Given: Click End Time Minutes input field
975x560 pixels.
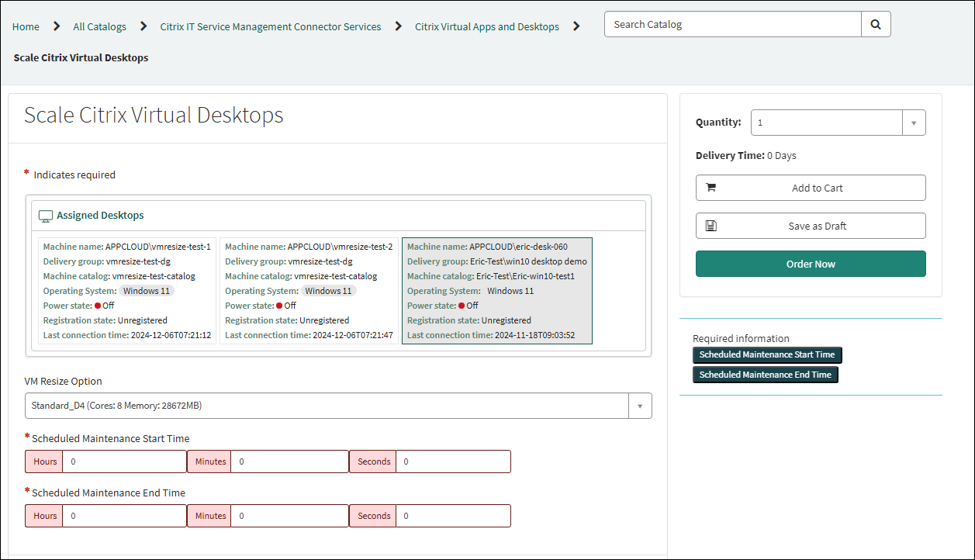Looking at the screenshot, I should tap(289, 516).
